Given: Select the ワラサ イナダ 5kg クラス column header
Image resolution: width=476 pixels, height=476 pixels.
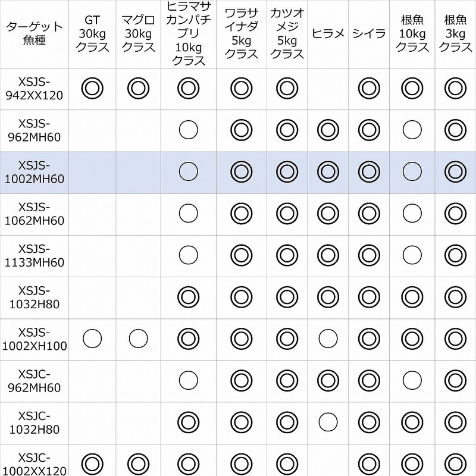Looking at the screenshot, I should point(241,34).
